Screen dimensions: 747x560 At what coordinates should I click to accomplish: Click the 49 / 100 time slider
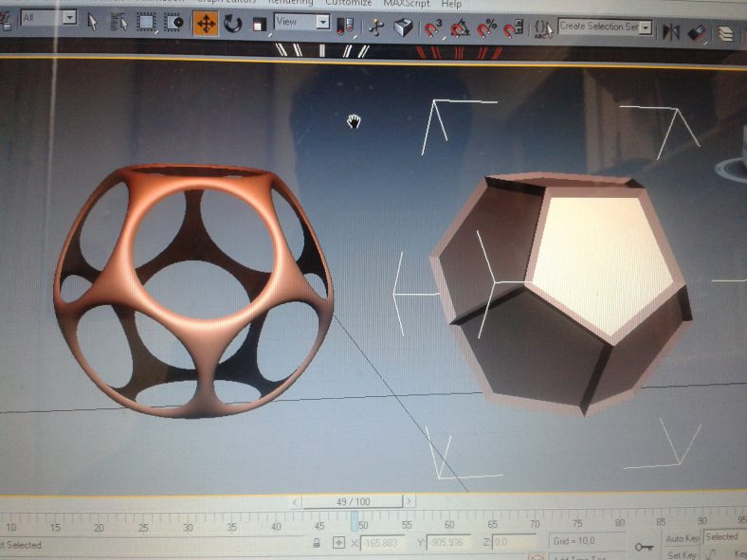coord(353,501)
